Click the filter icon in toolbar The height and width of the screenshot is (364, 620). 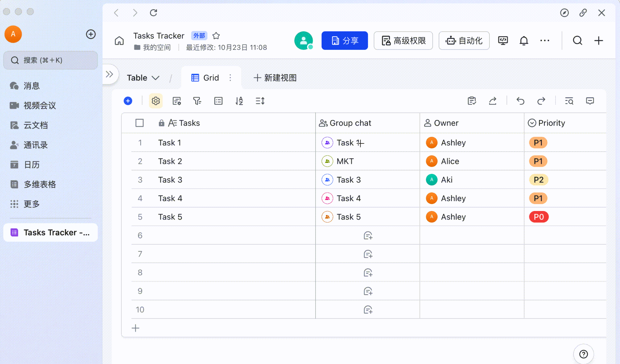click(197, 101)
